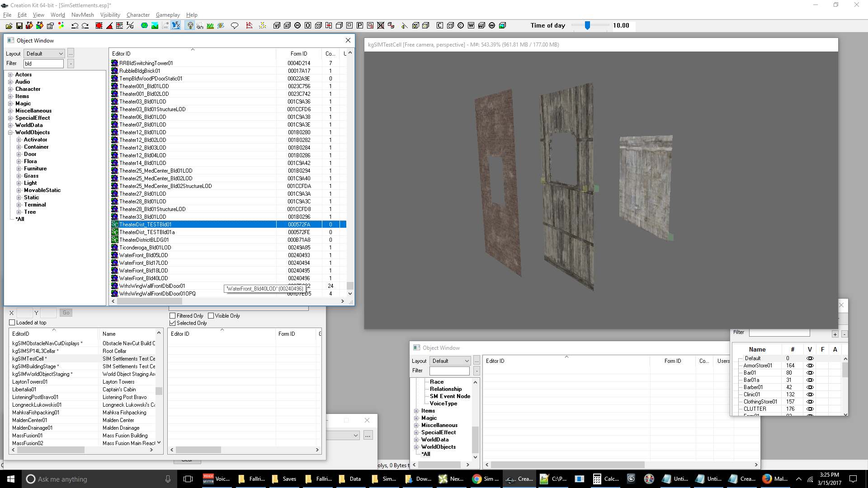The width and height of the screenshot is (868, 488).
Task: Toggle the light bulb brightness icon
Action: 190,26
